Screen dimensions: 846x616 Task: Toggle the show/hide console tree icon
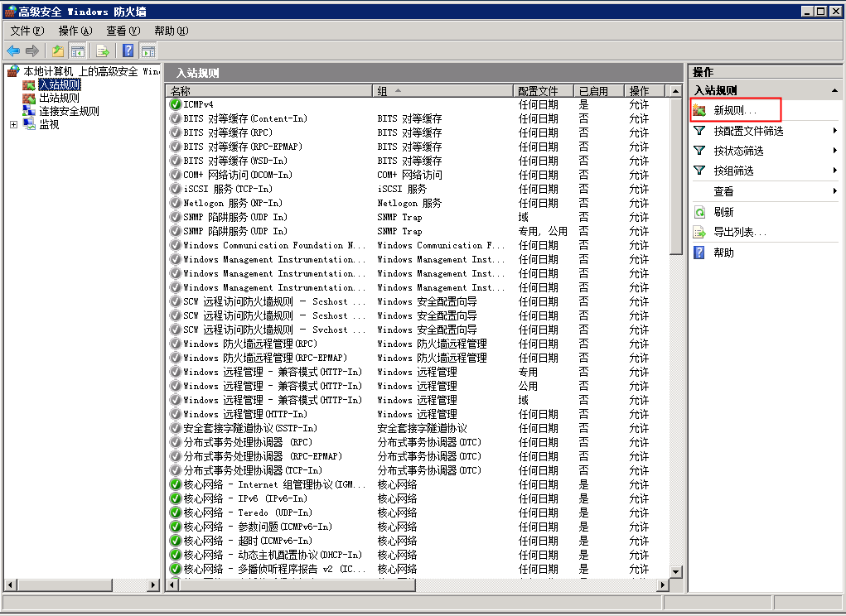click(x=77, y=51)
